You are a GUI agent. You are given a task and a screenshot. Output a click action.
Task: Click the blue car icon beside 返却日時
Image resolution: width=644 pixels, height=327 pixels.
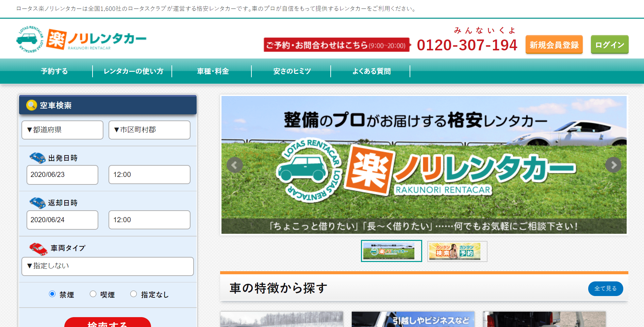[37, 203]
